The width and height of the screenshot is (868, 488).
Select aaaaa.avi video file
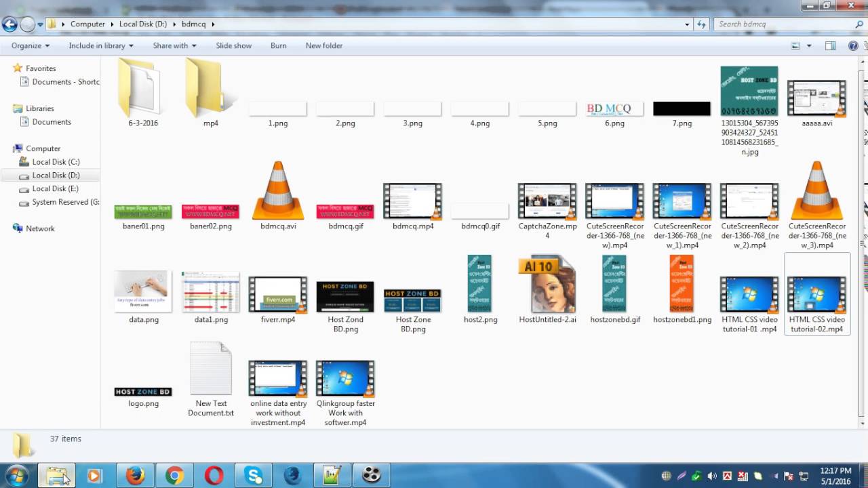tap(816, 104)
